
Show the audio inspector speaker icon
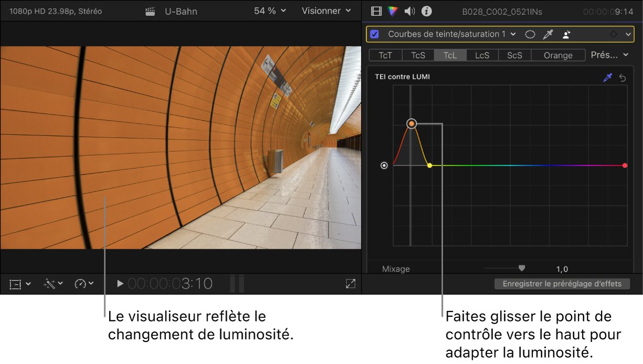[410, 10]
